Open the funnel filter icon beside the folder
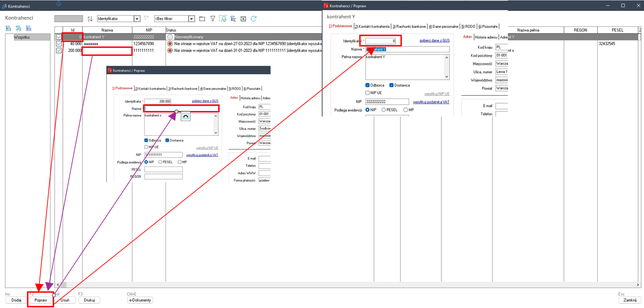The height and width of the screenshot is (308, 644). [213, 19]
